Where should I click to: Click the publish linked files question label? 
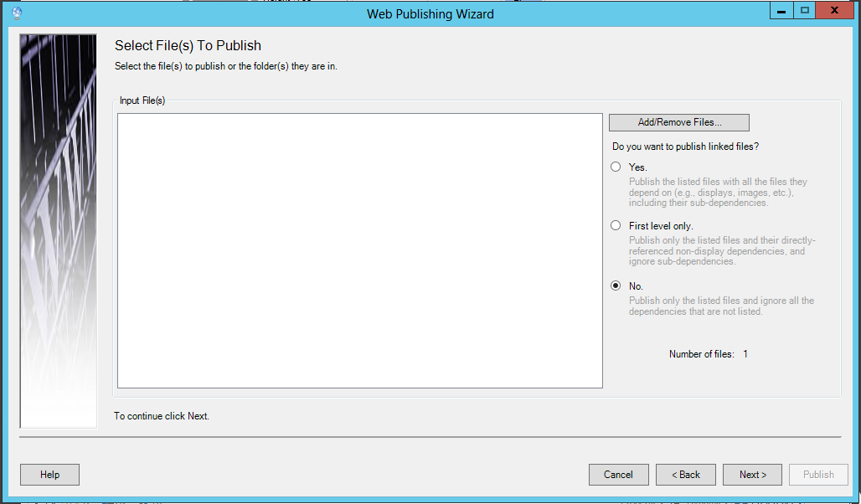point(685,147)
